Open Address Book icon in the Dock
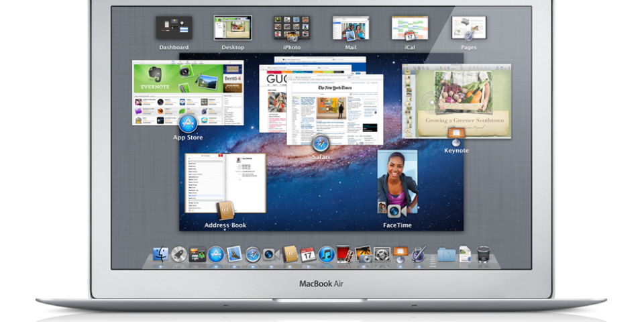The height and width of the screenshot is (322, 644). tap(290, 254)
